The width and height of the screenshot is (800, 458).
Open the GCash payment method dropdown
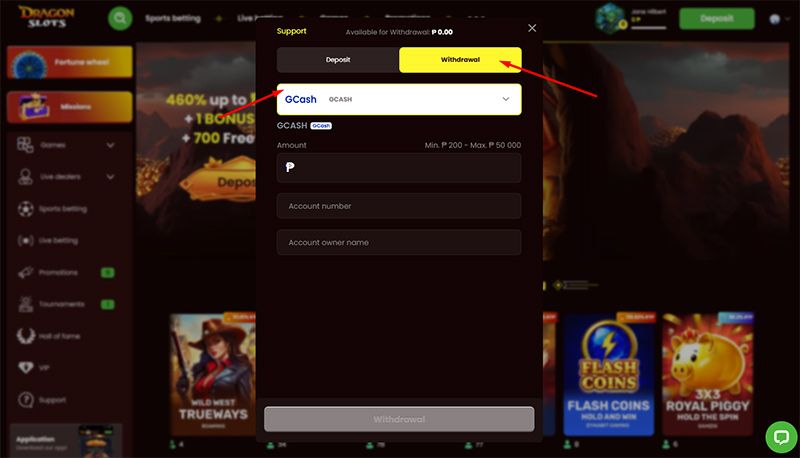click(399, 99)
